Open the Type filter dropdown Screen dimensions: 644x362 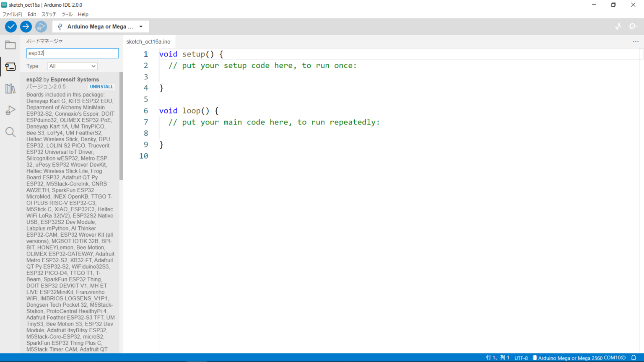tap(73, 66)
